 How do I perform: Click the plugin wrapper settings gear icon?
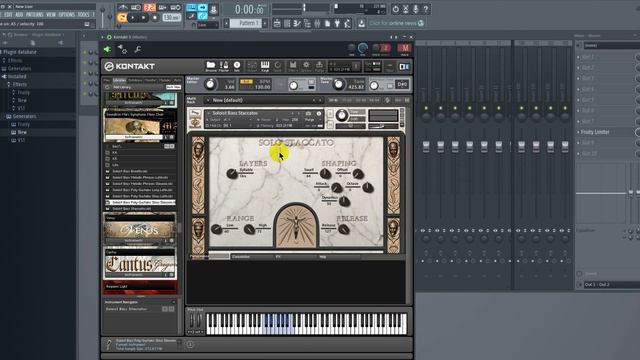click(x=122, y=49)
